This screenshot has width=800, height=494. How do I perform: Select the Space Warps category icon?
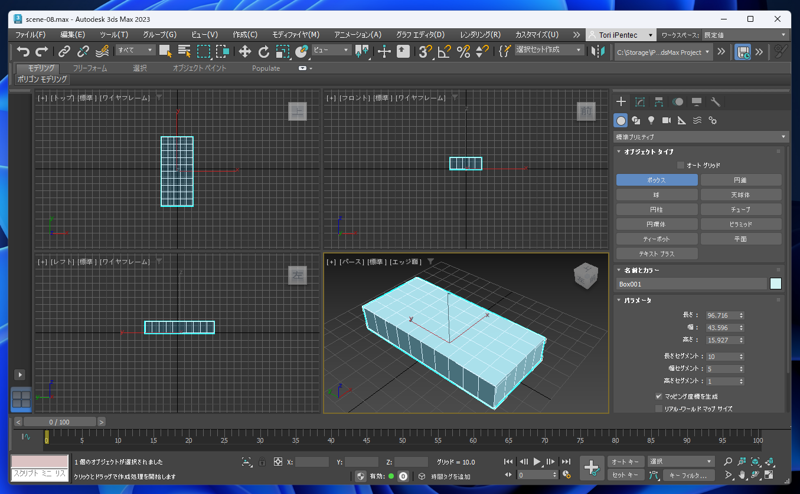697,120
